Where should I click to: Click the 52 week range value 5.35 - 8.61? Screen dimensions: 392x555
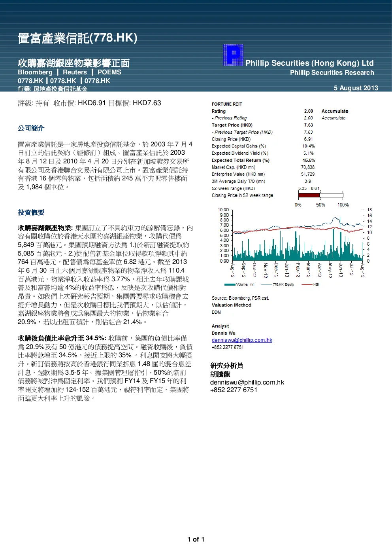309,188
